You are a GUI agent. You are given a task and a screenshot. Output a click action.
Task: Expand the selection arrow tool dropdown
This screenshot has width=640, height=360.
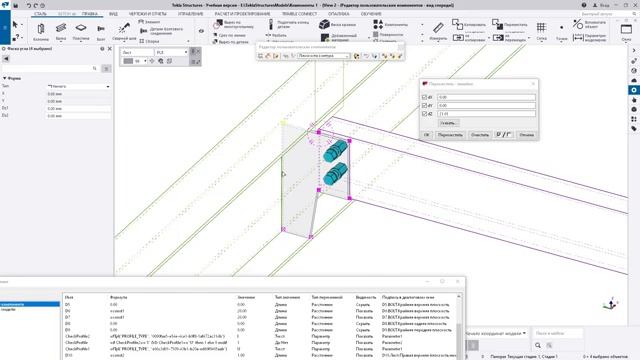(x=22, y=25)
